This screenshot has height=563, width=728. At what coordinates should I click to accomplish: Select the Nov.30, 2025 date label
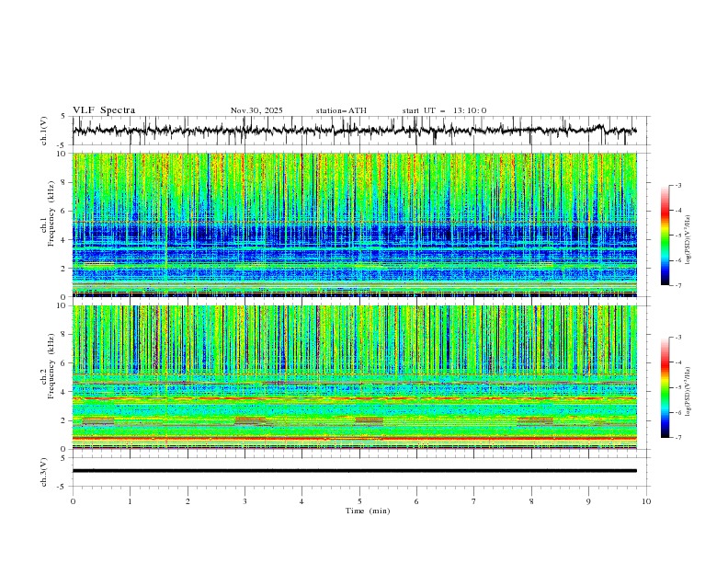[x=256, y=110]
